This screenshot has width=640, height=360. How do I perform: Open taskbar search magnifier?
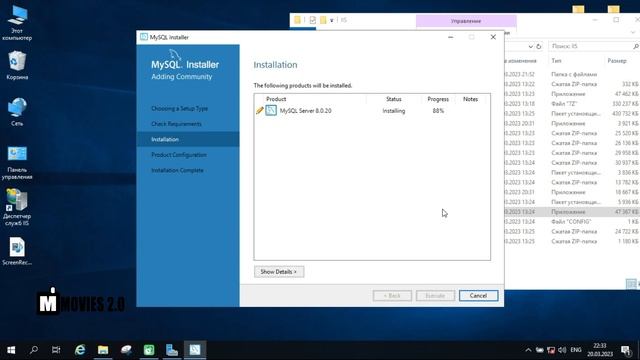click(x=34, y=350)
